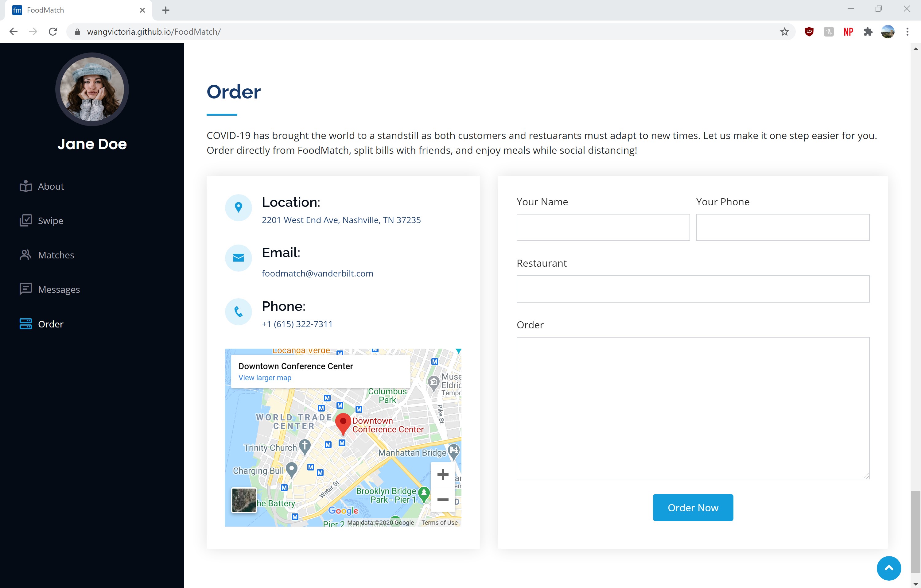This screenshot has height=588, width=921.
Task: Open the Messages sidebar item
Action: pos(59,289)
